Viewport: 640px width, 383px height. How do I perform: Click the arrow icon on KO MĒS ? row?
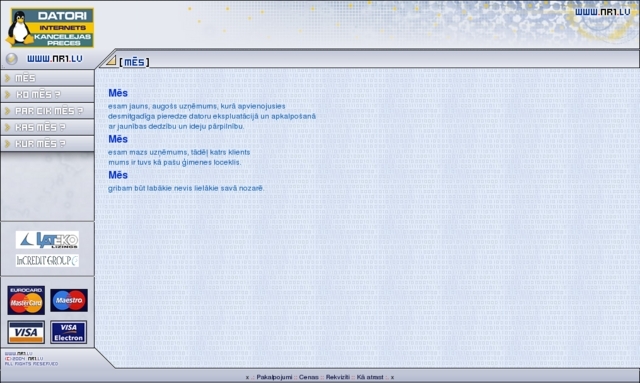(7, 94)
